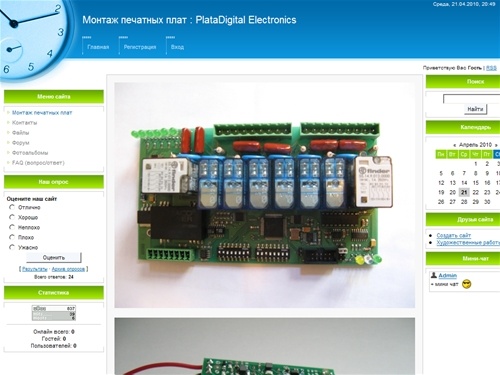500x375 pixels.
Task: Go to previous month in calendar
Action: click(x=455, y=145)
